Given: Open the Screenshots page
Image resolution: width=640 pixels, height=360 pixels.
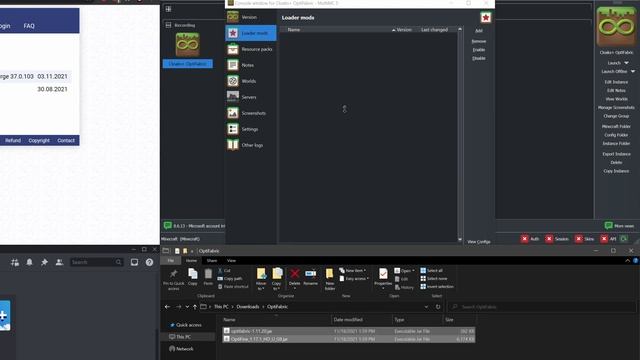Looking at the screenshot, I should pyautogui.click(x=250, y=113).
